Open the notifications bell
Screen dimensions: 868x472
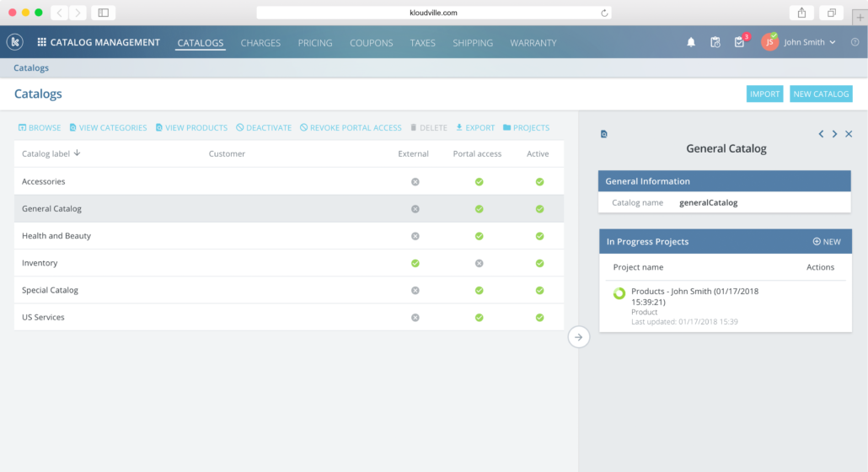click(691, 42)
